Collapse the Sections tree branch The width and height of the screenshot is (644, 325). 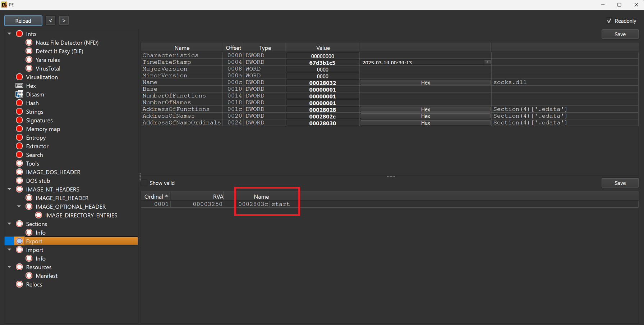[9, 224]
